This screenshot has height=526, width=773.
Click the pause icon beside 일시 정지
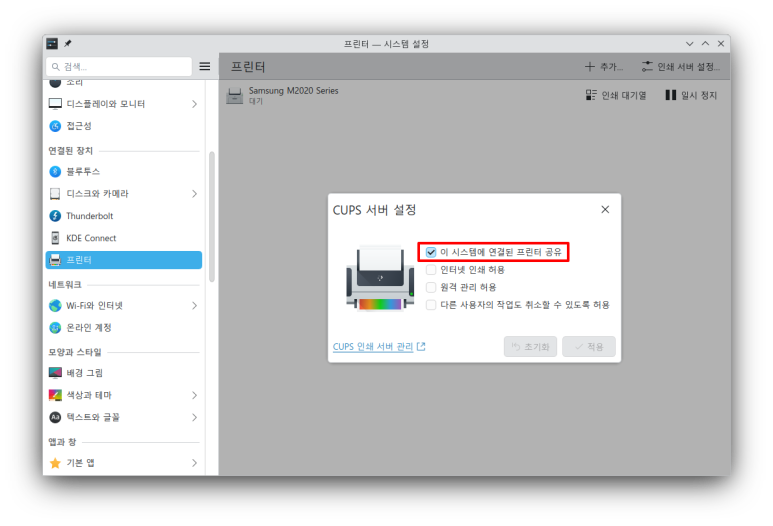pos(671,95)
